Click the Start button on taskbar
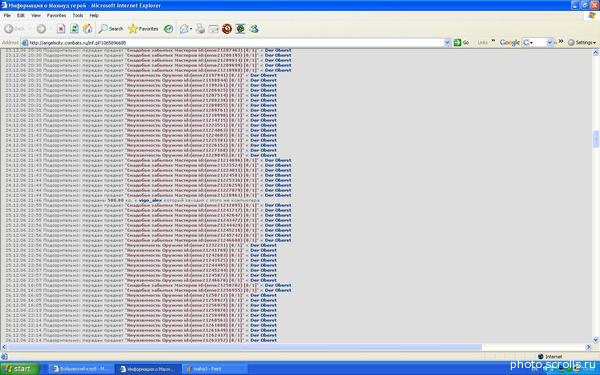Viewport: 600px width, 375px height. (20, 368)
